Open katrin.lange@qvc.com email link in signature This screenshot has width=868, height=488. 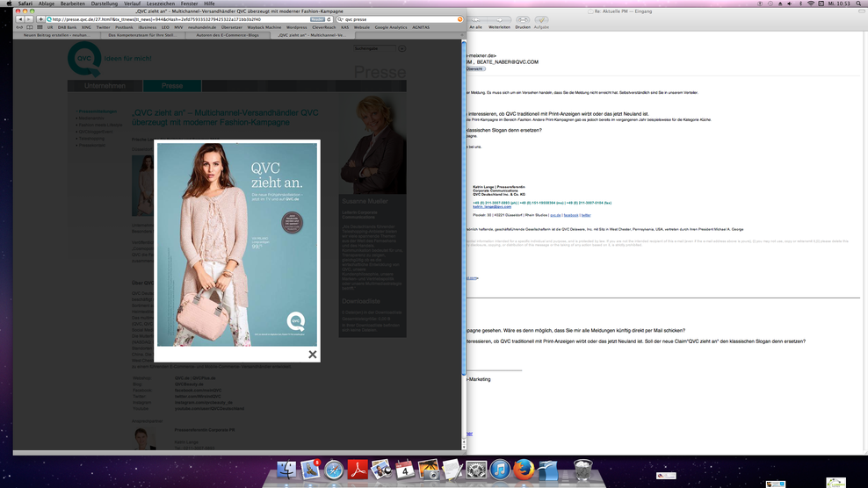pos(492,207)
